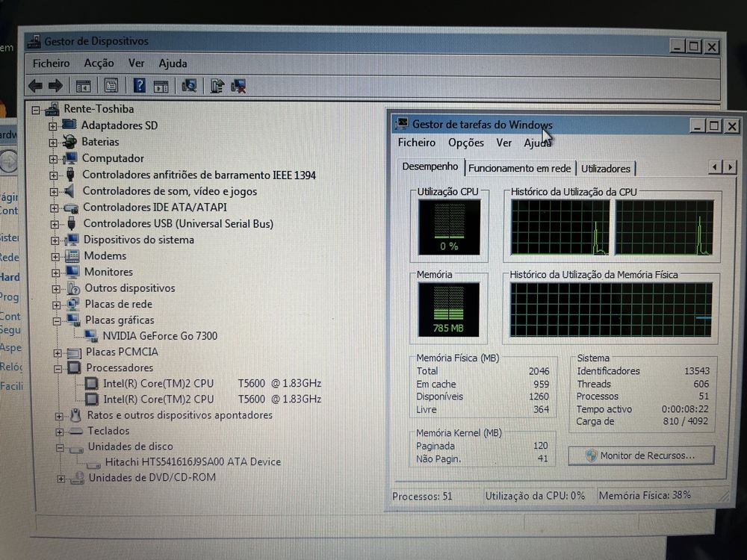Image resolution: width=747 pixels, height=560 pixels.
Task: Expand the Placas PCMCIA node
Action: click(x=58, y=353)
